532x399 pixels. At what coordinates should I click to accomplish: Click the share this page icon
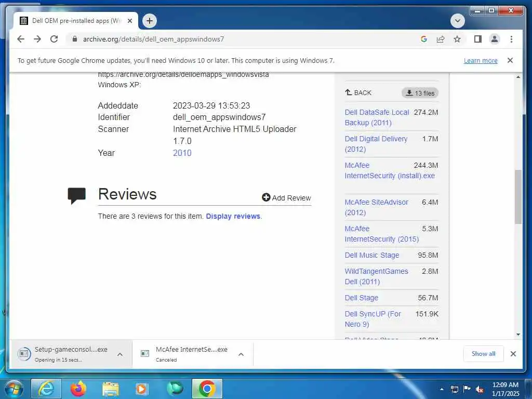[441, 39]
